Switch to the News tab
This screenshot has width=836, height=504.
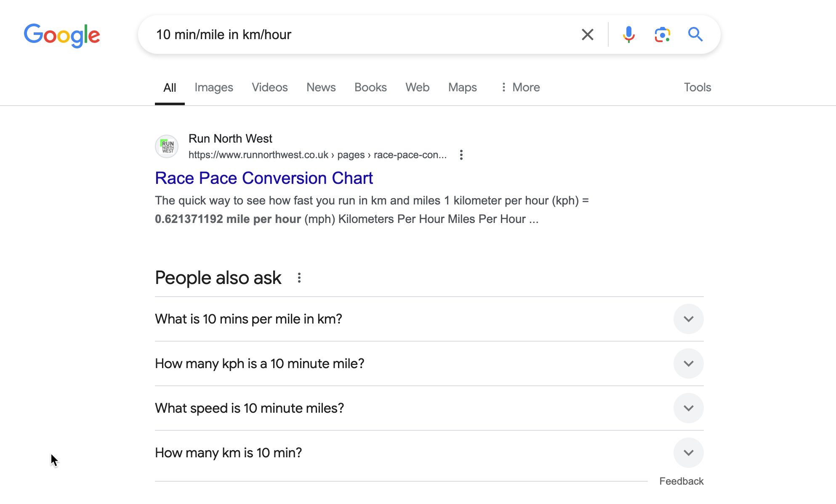(x=321, y=88)
